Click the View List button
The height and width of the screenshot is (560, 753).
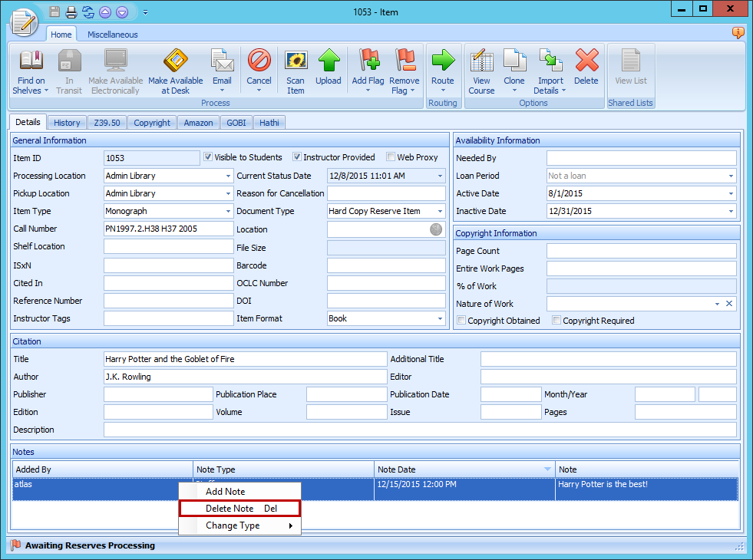[x=630, y=69]
